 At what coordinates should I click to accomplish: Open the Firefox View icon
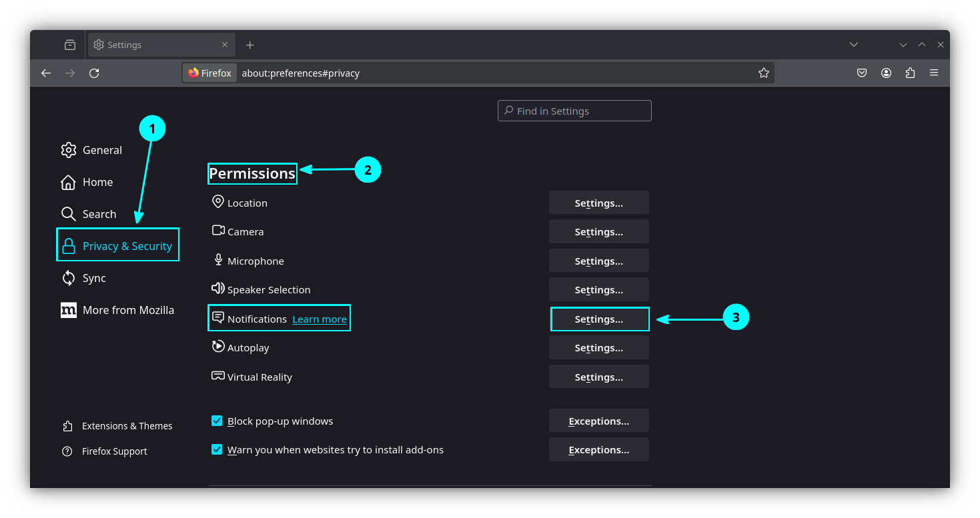pyautogui.click(x=70, y=45)
